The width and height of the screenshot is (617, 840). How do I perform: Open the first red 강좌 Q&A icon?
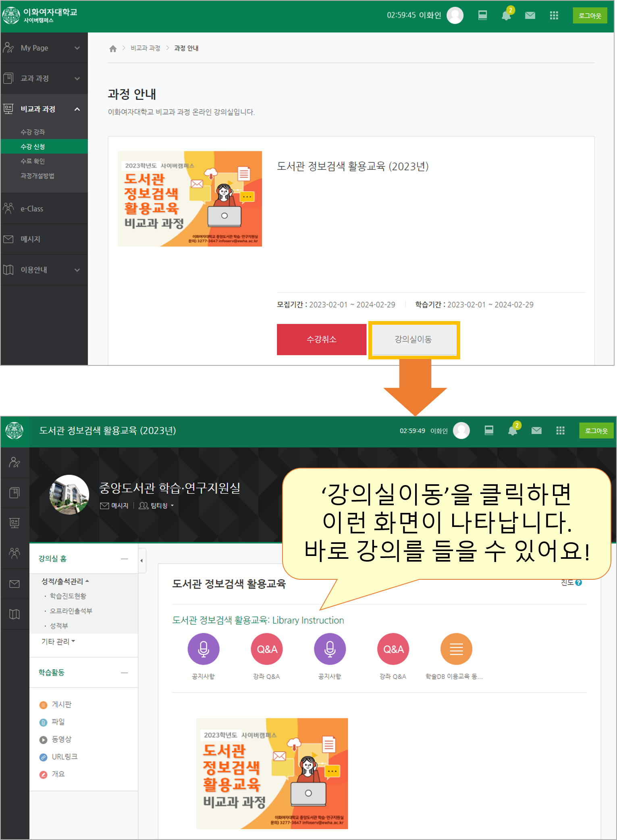267,649
